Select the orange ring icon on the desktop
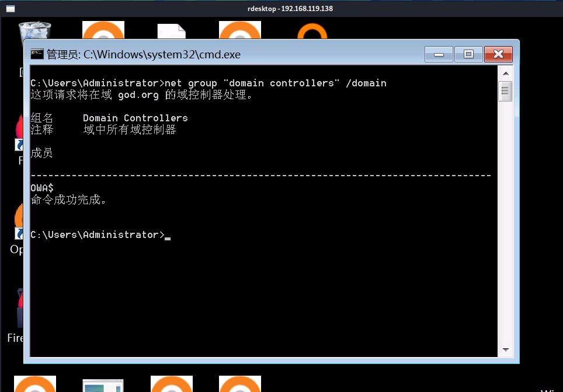This screenshot has height=392, width=563. coord(312,31)
